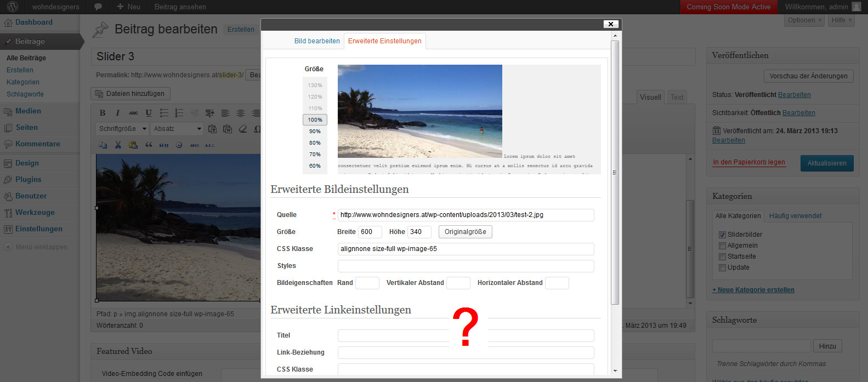Click the cut scissors icon
The image size is (868, 382).
pyautogui.click(x=118, y=145)
